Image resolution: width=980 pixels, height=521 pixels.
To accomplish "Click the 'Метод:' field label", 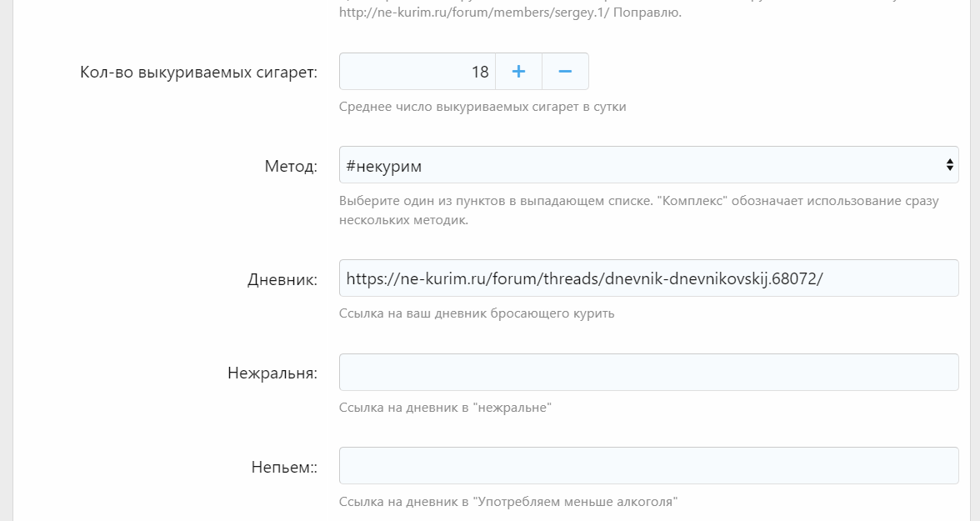I will (291, 167).
